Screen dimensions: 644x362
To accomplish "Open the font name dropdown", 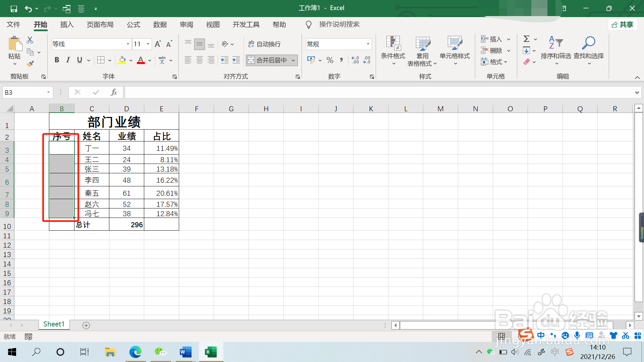I will [128, 44].
